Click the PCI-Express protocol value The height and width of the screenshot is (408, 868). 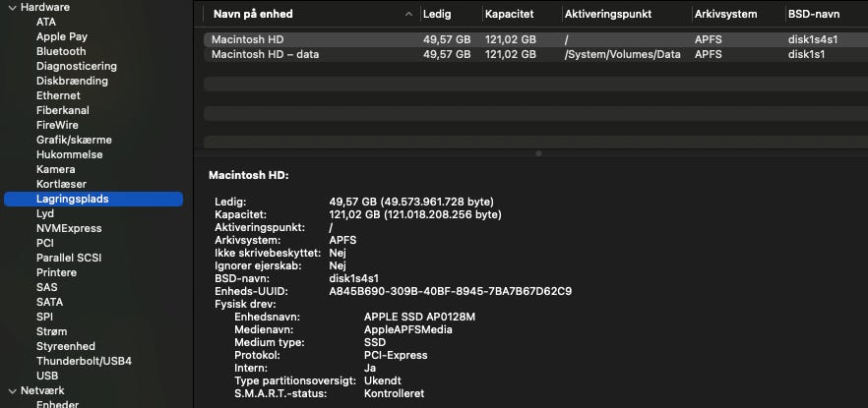pyautogui.click(x=396, y=355)
